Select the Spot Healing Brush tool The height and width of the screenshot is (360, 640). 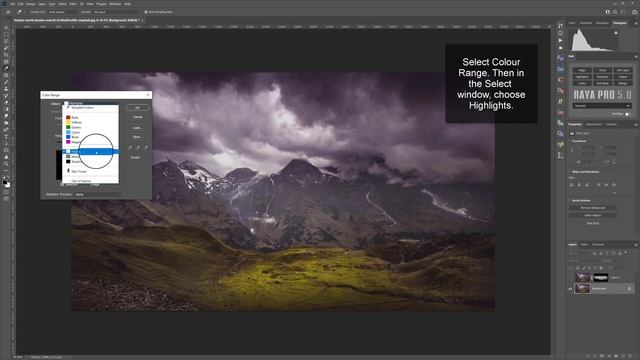6,76
